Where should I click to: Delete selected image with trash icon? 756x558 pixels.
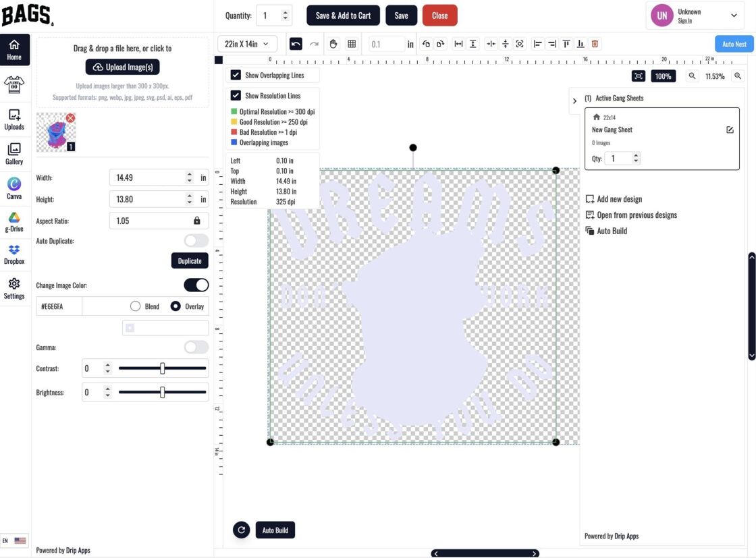tap(595, 44)
